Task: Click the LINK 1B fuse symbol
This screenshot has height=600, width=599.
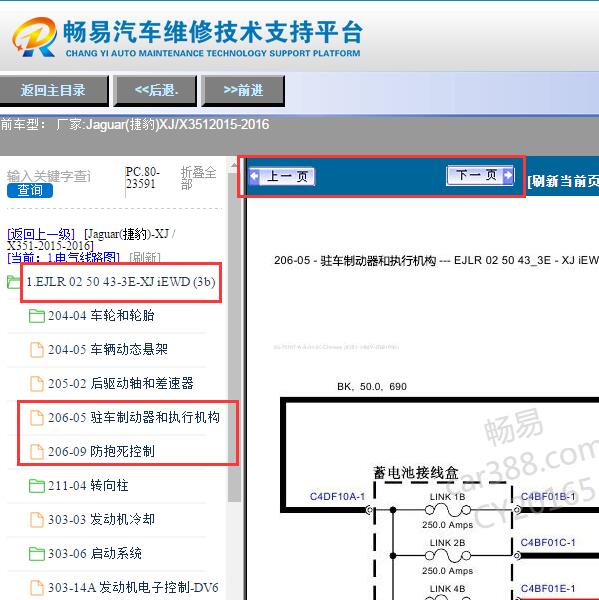Action: (447, 510)
